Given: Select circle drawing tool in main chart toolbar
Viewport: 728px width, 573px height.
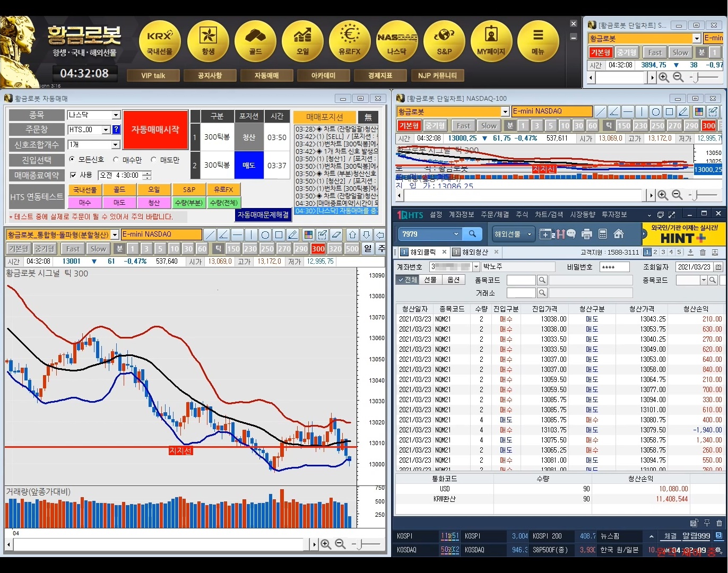Looking at the screenshot, I should (x=265, y=235).
